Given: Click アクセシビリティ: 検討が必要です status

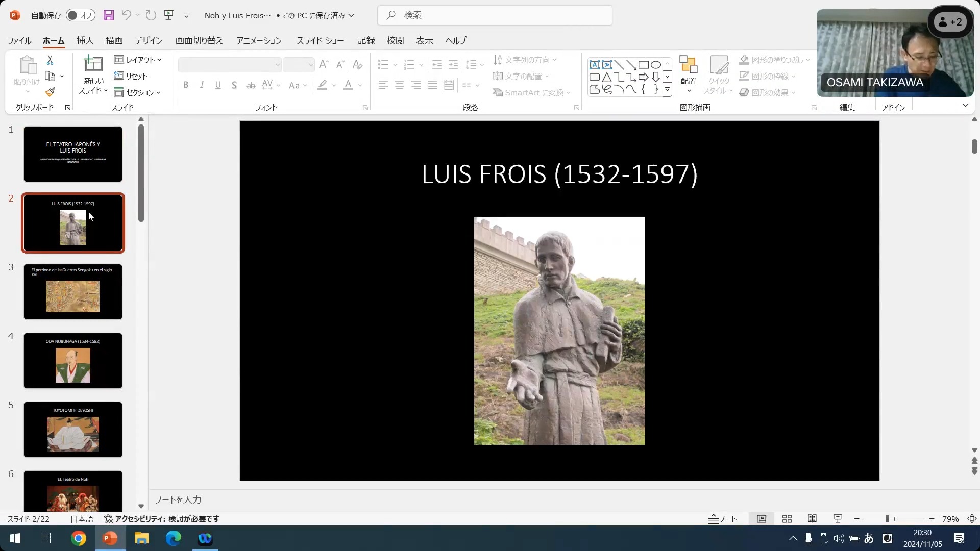Looking at the screenshot, I should tap(162, 519).
